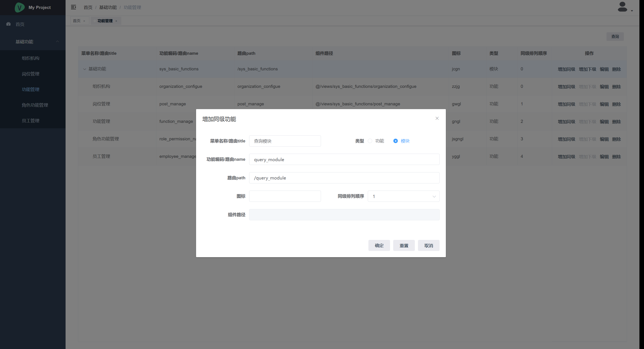Viewport: 644px width, 349px height.
Task: Click the caret arrow next to avatar
Action: pyautogui.click(x=632, y=11)
